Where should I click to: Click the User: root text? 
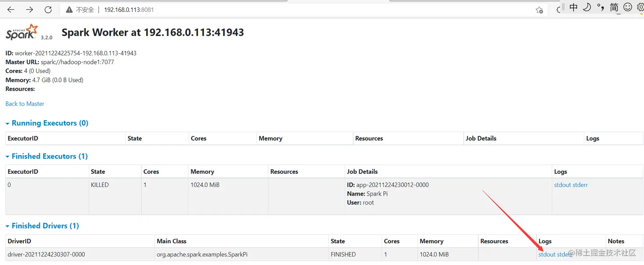point(360,203)
